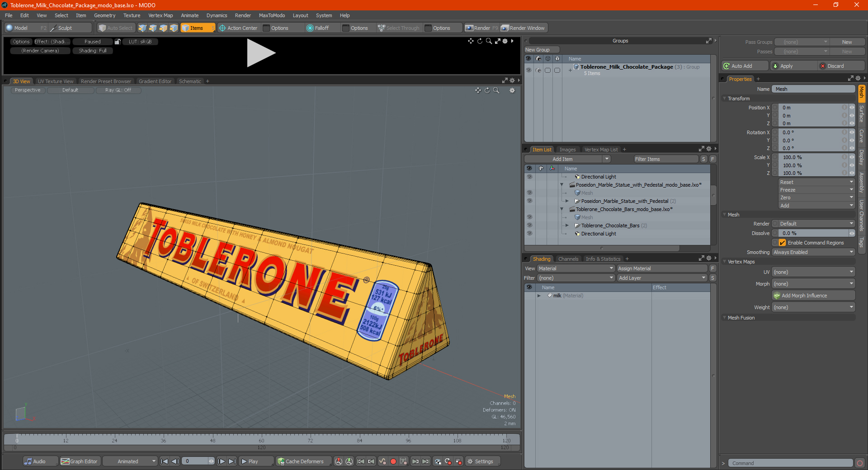Toggle visibility of Toblerone_Chocolate_Bars item
Image resolution: width=868 pixels, height=470 pixels.
pos(529,226)
